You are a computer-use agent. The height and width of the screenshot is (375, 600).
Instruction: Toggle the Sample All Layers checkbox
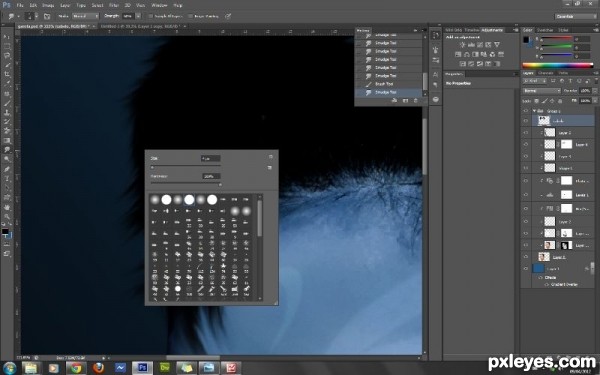(150, 16)
